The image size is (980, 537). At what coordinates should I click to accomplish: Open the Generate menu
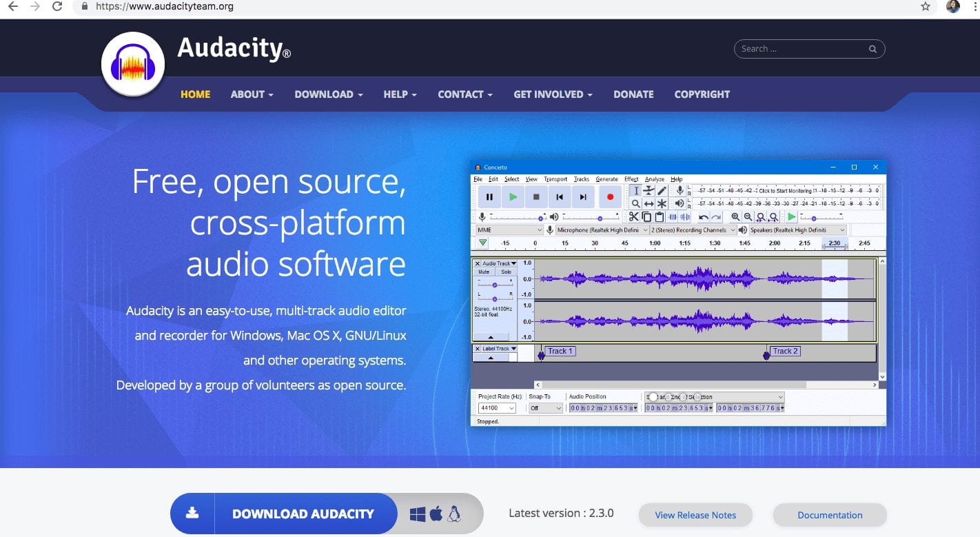(x=606, y=179)
